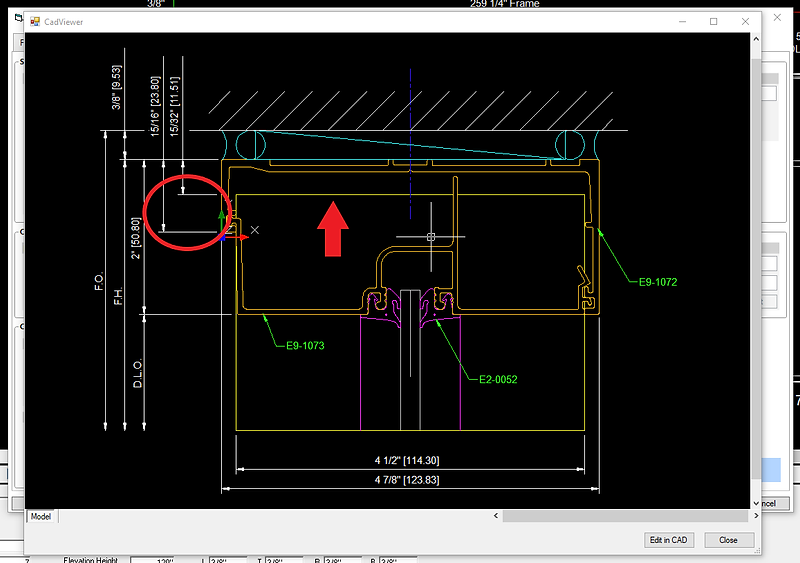
Task: Click horizontal scrollbar left arrow
Action: coord(496,516)
